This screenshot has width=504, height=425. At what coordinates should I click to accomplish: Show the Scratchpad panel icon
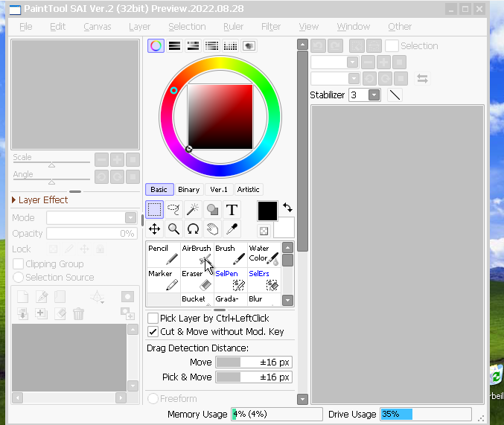[249, 46]
